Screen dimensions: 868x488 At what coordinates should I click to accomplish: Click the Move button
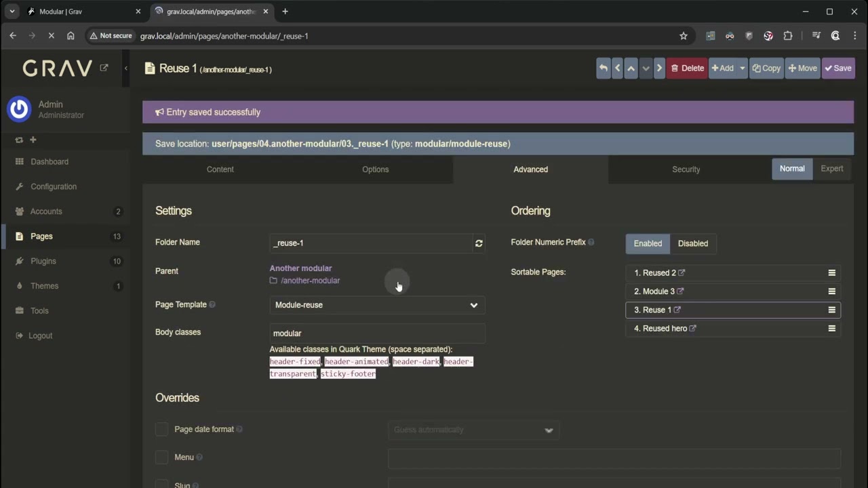(x=803, y=68)
